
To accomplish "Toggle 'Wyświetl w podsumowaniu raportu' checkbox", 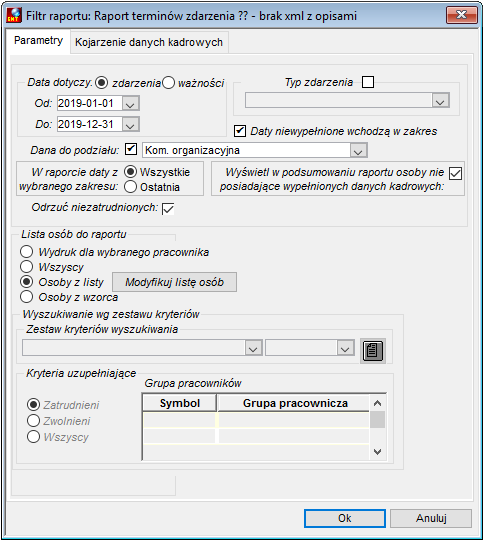I will 455,173.
